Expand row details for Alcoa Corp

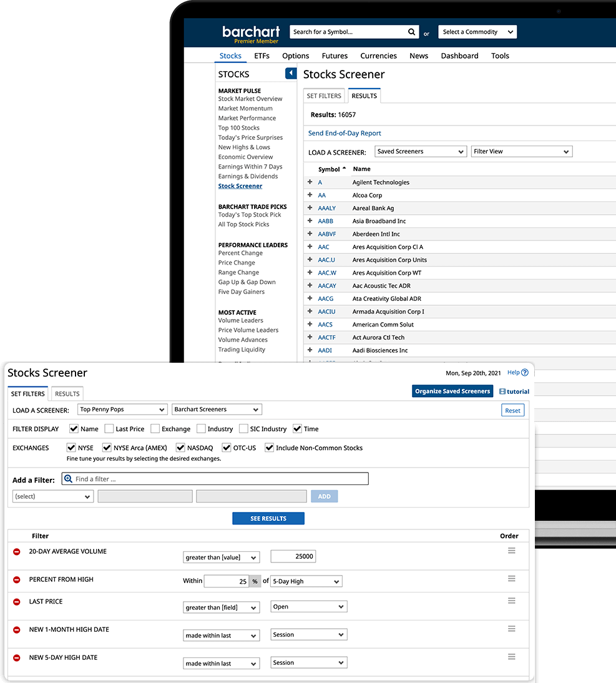[310, 195]
